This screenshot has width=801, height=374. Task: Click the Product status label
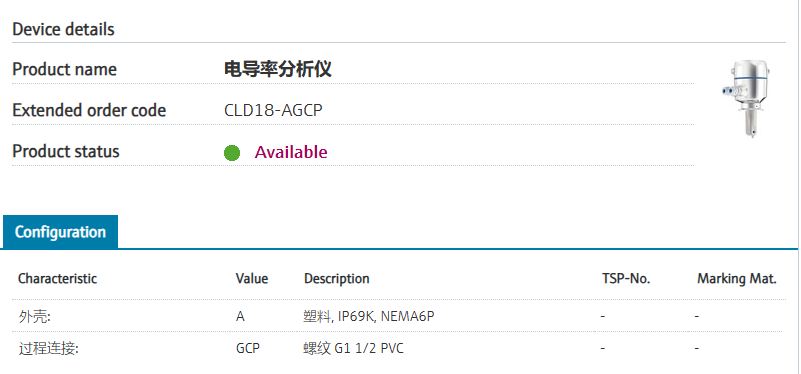pyautogui.click(x=66, y=152)
